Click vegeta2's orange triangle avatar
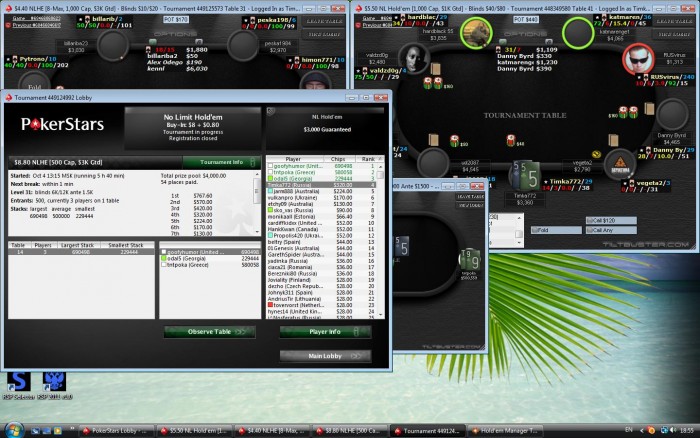 point(620,163)
